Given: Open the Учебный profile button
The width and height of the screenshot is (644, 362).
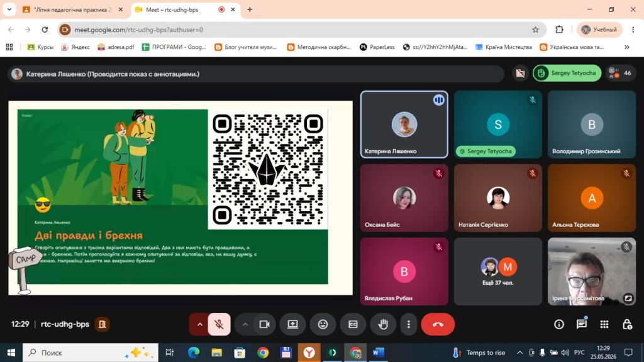Looking at the screenshot, I should 599,30.
